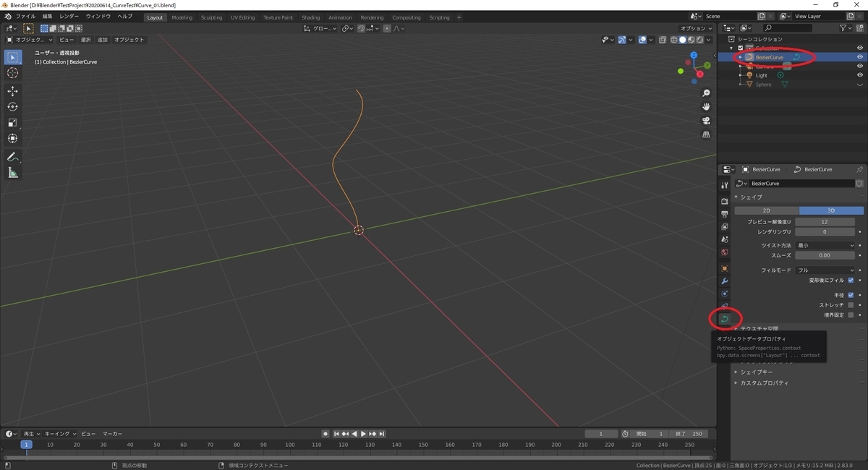Toggle BezierCurve visibility eye in outliner
Screen dimensions: 868x470
[x=860, y=57]
